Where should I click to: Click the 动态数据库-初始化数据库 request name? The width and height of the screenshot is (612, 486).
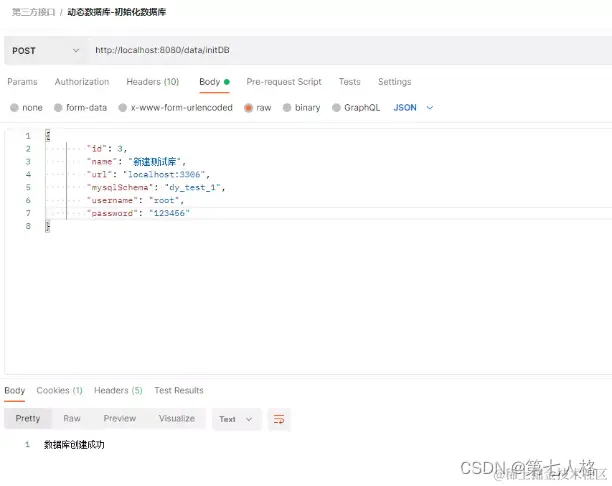pos(117,12)
